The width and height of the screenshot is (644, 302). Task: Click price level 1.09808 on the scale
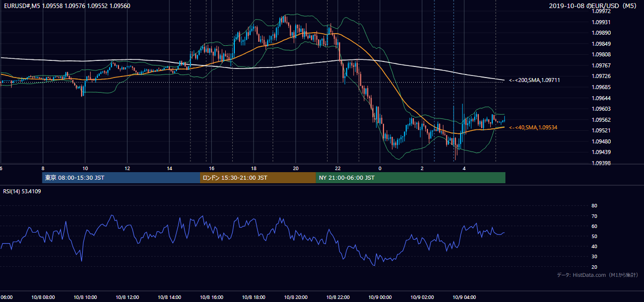pyautogui.click(x=601, y=54)
